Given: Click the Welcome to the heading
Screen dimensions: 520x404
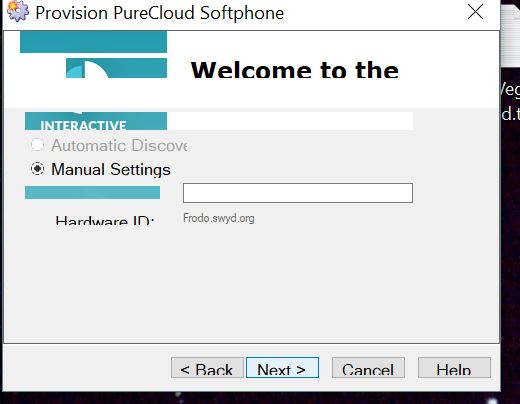Looking at the screenshot, I should point(295,69).
